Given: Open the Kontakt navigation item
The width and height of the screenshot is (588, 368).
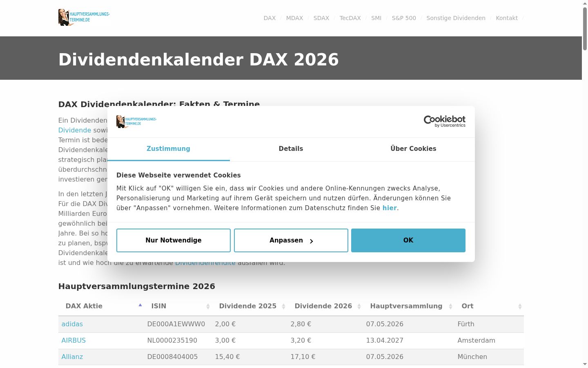Looking at the screenshot, I should coord(507,18).
